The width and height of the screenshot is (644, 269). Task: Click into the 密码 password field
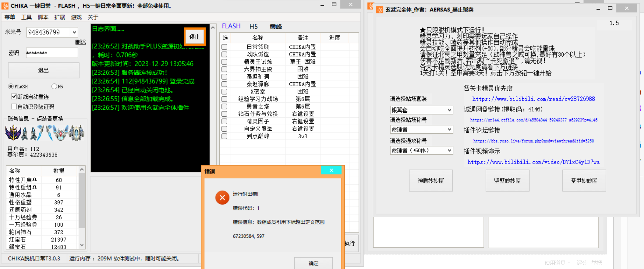[52, 53]
